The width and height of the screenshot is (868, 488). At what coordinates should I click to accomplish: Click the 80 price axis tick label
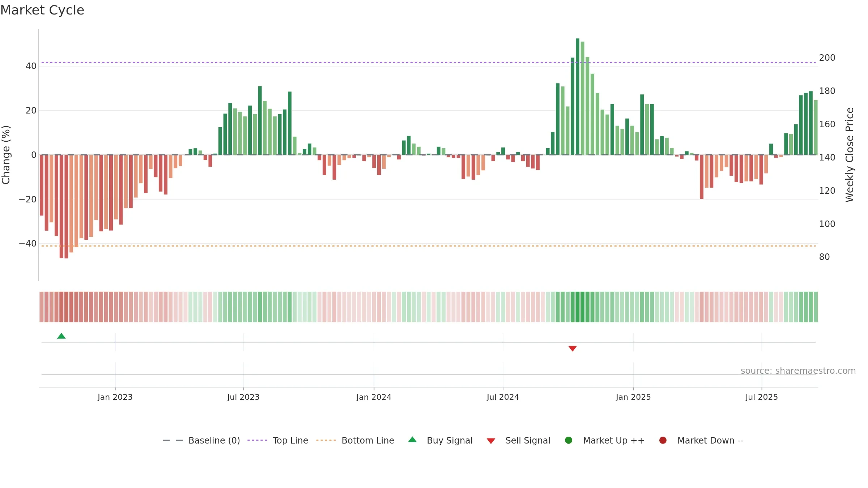coord(825,257)
